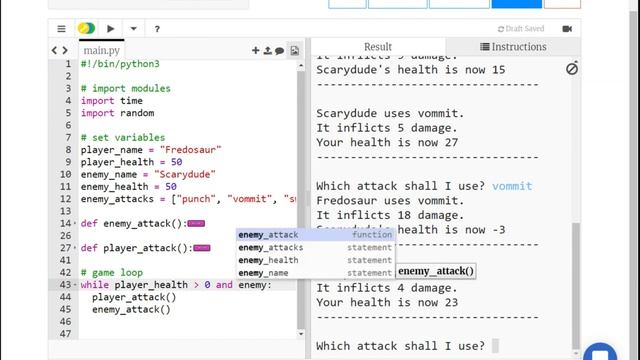The width and height of the screenshot is (640, 360).
Task: Open help via the question mark icon
Action: [157, 29]
